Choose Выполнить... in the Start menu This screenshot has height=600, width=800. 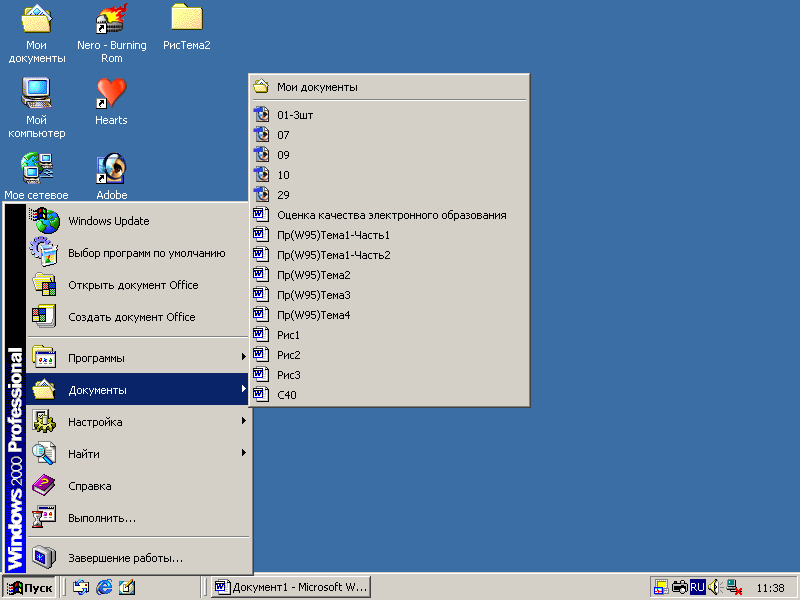click(138, 518)
